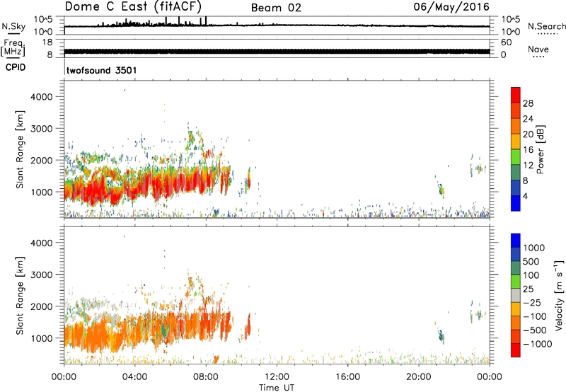Click the '16' label on the power color bar
The width and height of the screenshot is (566, 392).
pos(528,150)
